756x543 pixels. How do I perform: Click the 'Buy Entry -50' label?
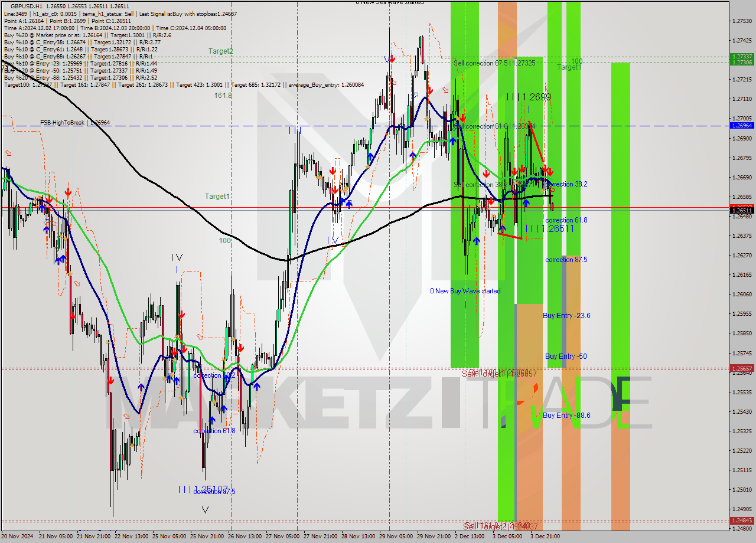[x=566, y=356]
